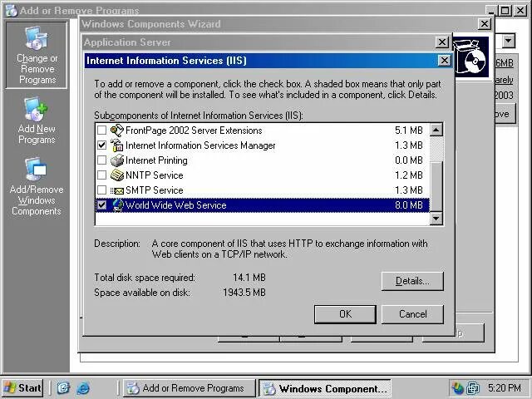532x399 pixels.
Task: Close the Application Server dialog
Action: 441,42
